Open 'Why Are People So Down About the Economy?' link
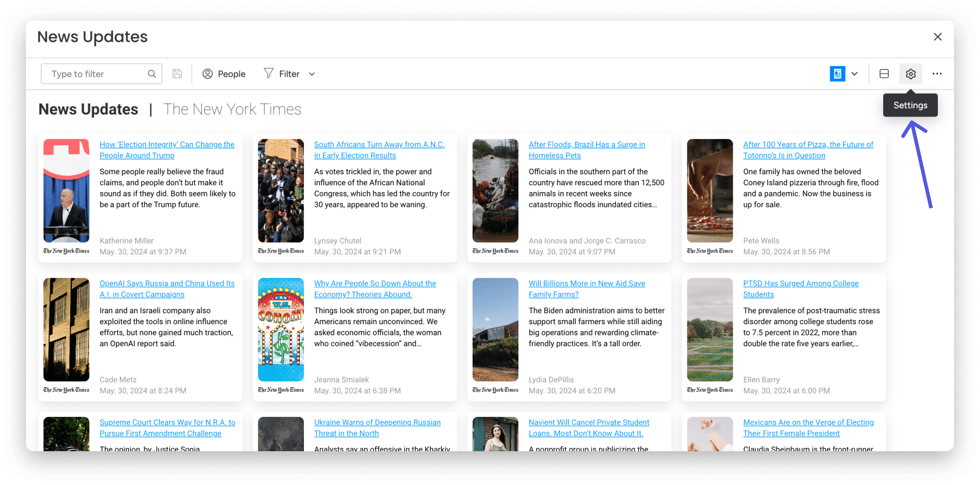This screenshot has height=485, width=980. 375,289
